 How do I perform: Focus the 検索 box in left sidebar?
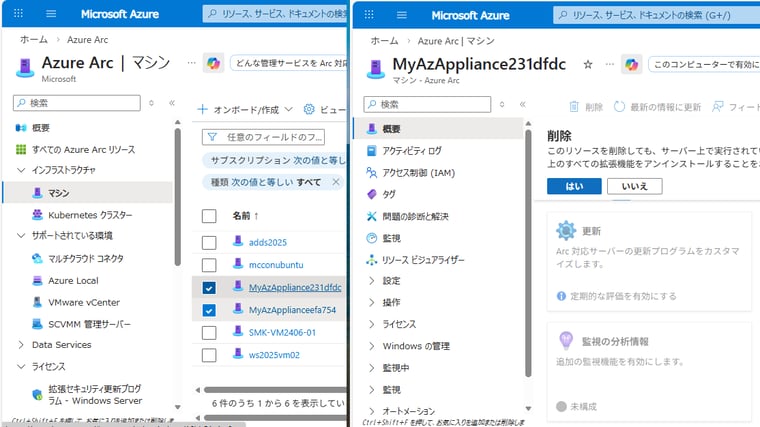tap(77, 103)
